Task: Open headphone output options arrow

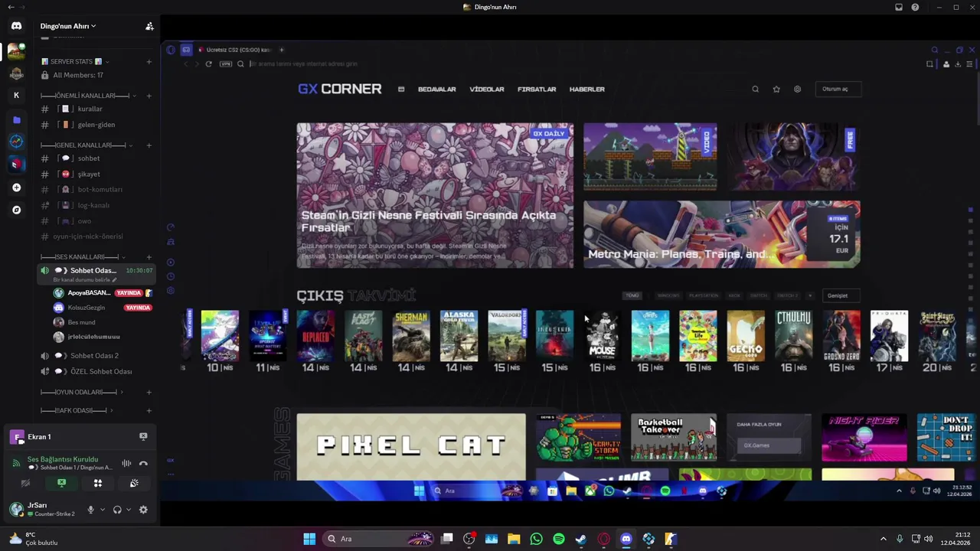Action: tap(129, 510)
